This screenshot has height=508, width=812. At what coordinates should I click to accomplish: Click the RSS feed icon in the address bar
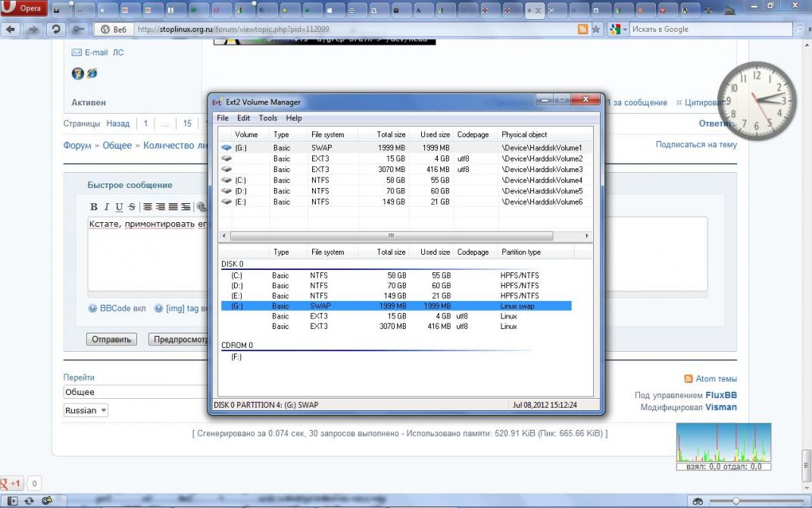[x=582, y=29]
